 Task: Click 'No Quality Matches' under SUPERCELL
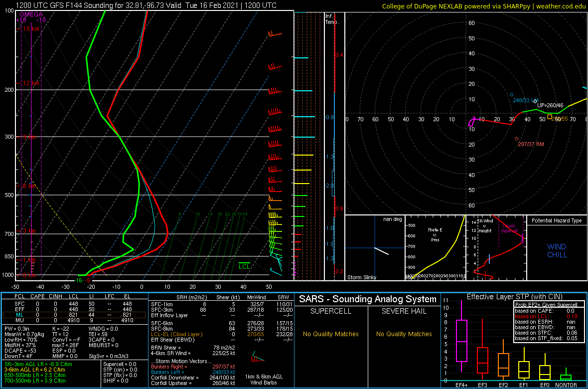[331, 334]
